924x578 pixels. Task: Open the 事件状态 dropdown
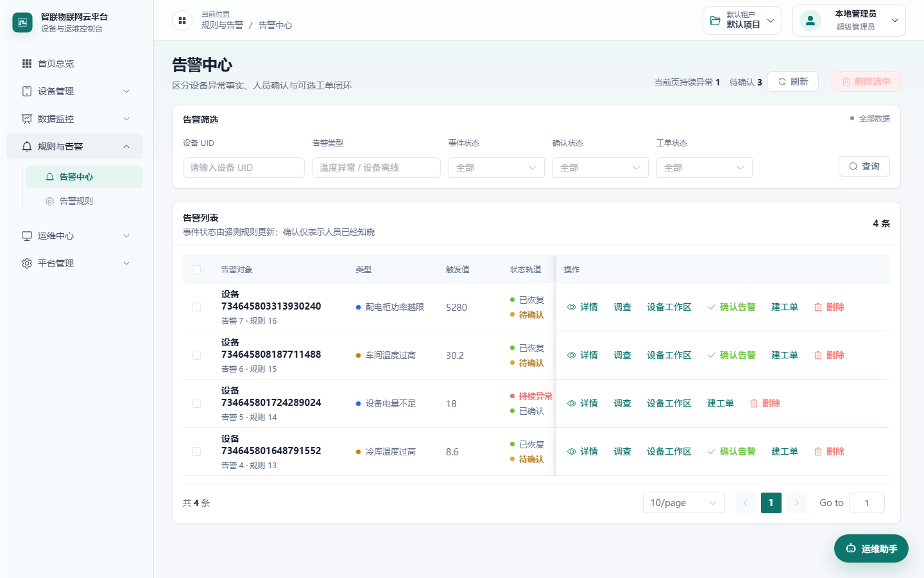point(497,168)
